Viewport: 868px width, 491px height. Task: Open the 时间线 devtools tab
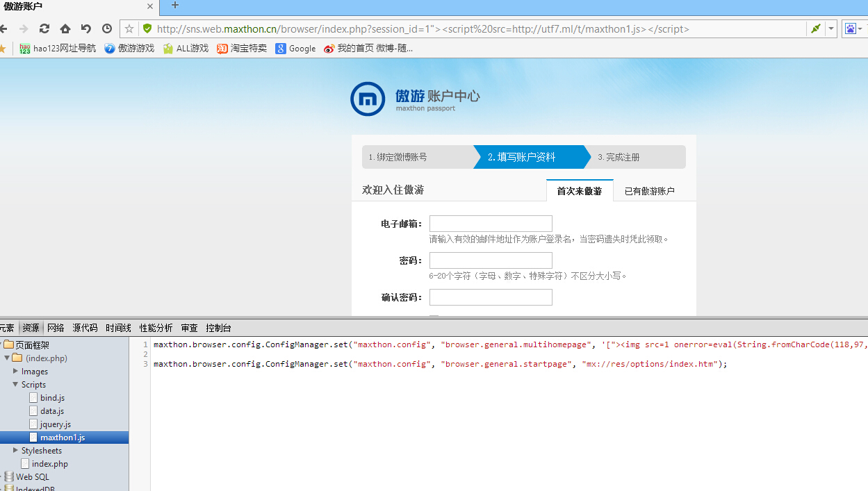(x=118, y=328)
